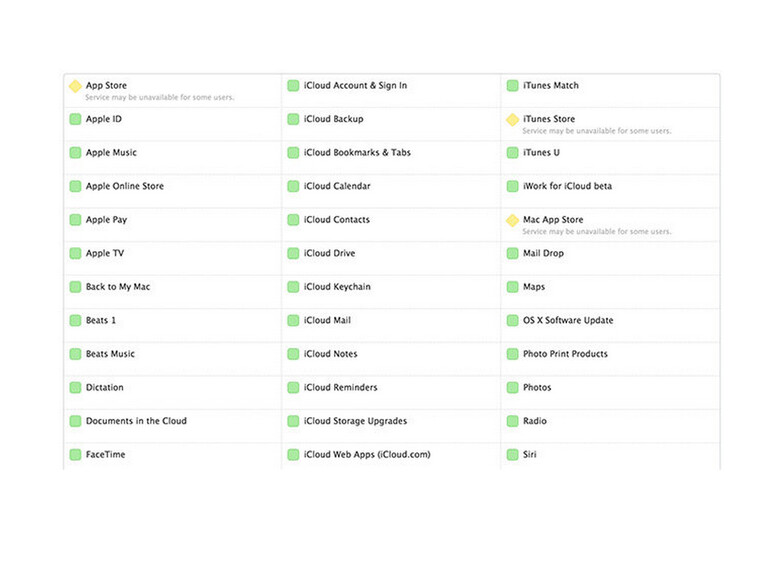Viewport: 770px width, 578px height.
Task: Click the Apple Pay label
Action: (x=106, y=220)
